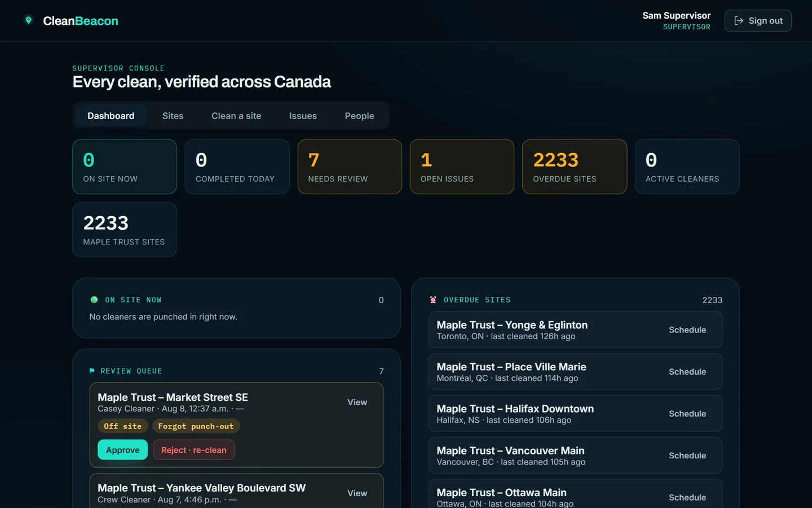Open the Open Issues stat card
This screenshot has width=812, height=508.
tap(462, 167)
